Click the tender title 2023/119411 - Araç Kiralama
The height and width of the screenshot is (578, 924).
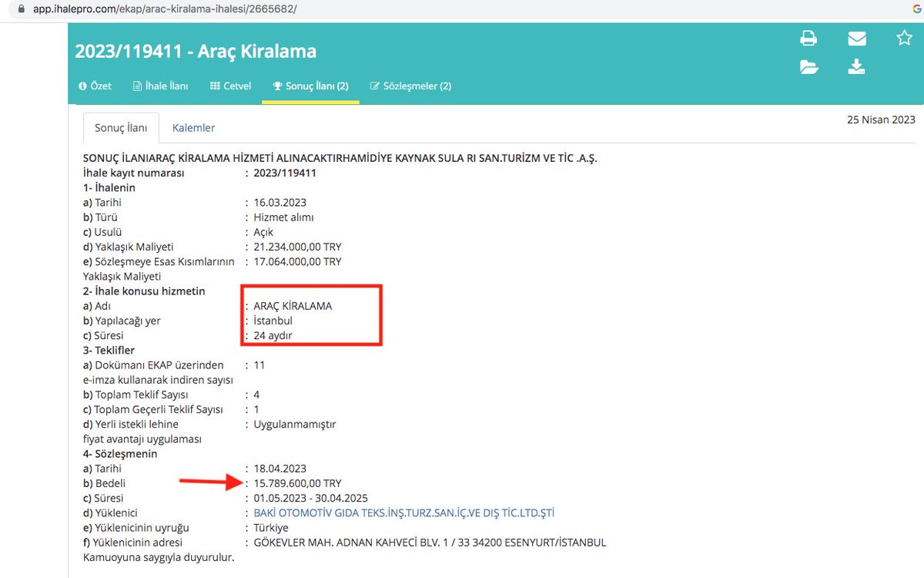click(x=196, y=52)
